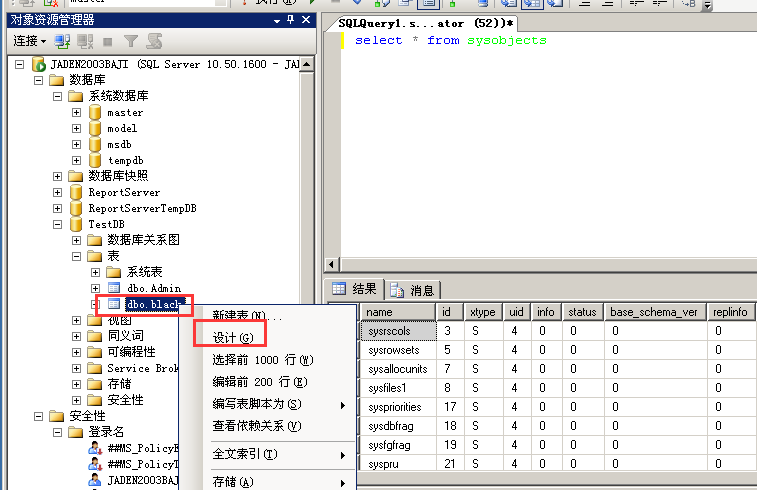Collapse the 数据库 node
The image size is (757, 490).
pyautogui.click(x=39, y=80)
